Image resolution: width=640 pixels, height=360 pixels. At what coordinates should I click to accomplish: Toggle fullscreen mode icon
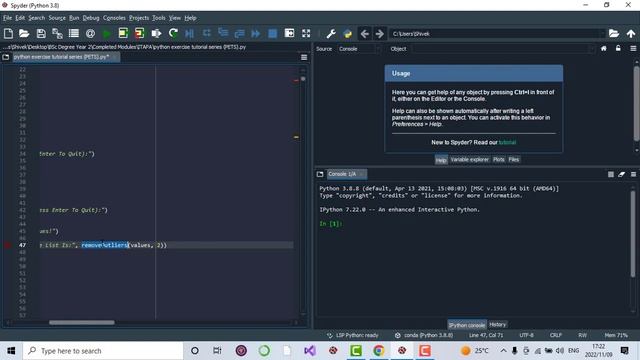[306, 33]
